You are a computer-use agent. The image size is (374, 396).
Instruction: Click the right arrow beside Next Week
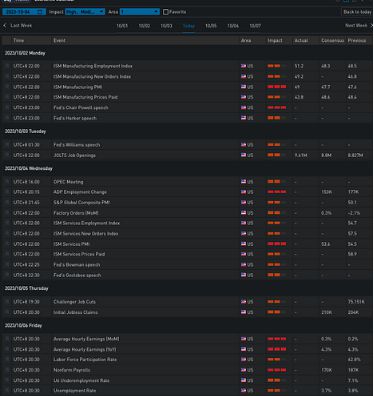372,26
